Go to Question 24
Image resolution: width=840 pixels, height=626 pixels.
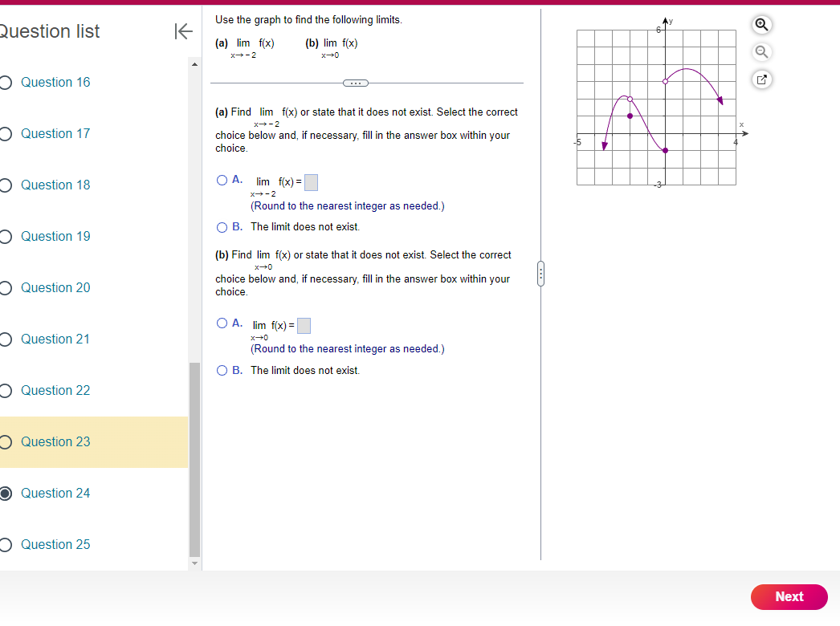coord(55,494)
